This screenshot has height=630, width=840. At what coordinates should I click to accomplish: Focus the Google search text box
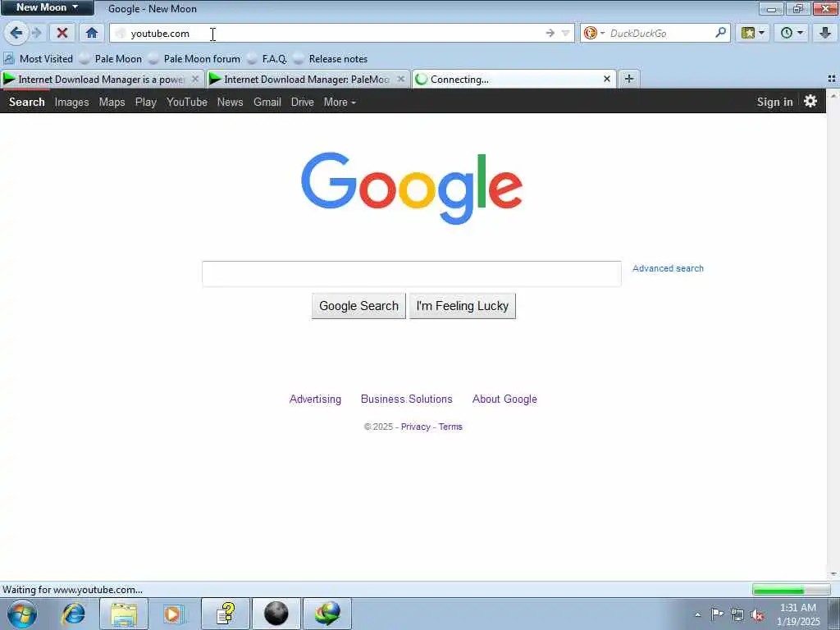tap(412, 274)
